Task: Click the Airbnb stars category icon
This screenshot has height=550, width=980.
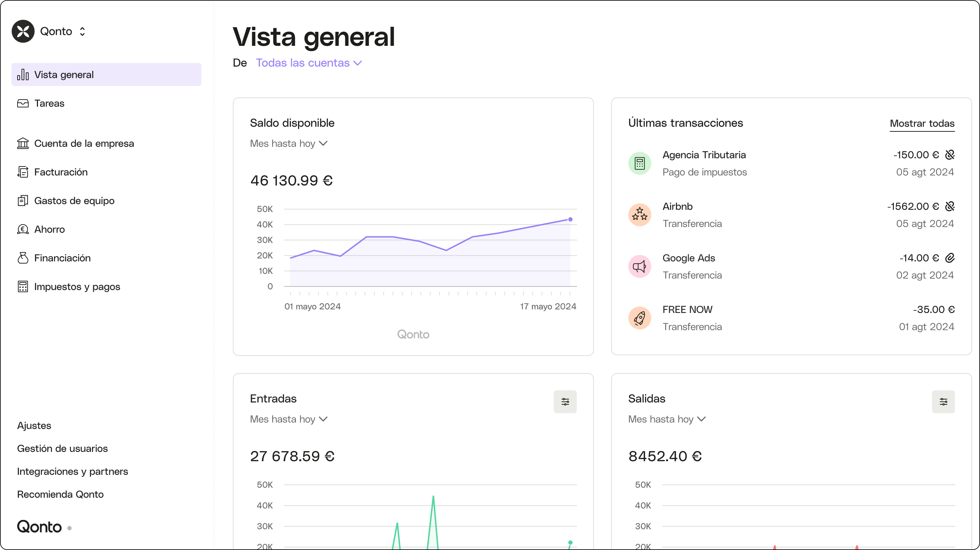Action: coord(639,215)
